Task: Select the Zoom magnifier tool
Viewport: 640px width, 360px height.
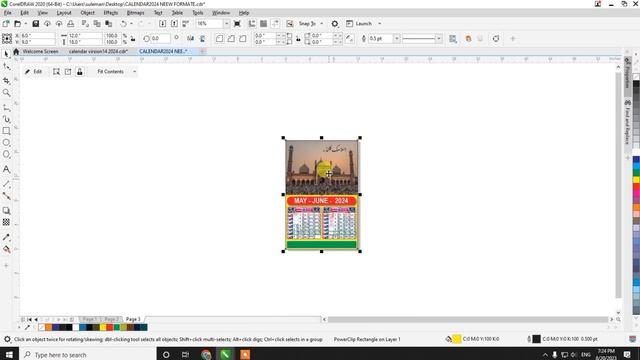Action: pos(6,93)
